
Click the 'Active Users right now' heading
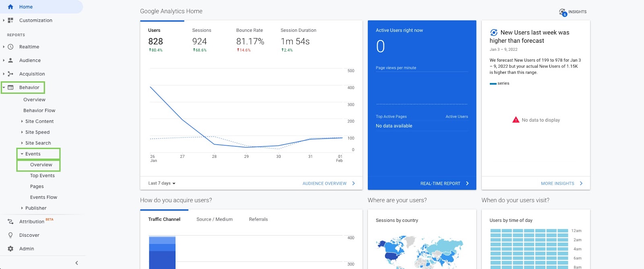[399, 30]
